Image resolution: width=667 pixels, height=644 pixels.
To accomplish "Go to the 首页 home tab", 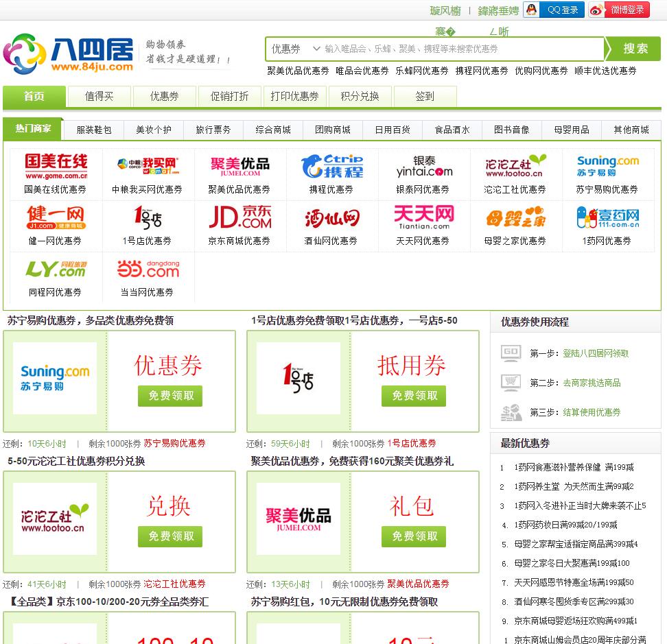I will click(x=34, y=97).
